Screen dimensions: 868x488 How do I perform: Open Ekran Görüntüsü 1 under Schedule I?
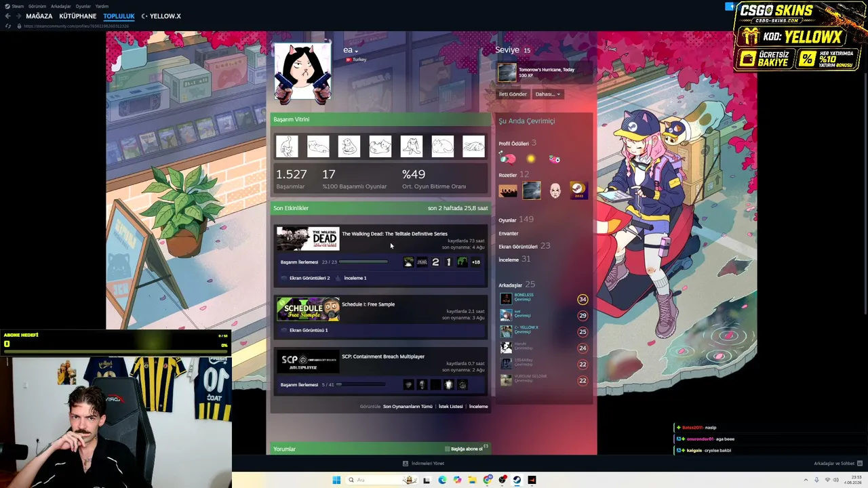pos(309,330)
